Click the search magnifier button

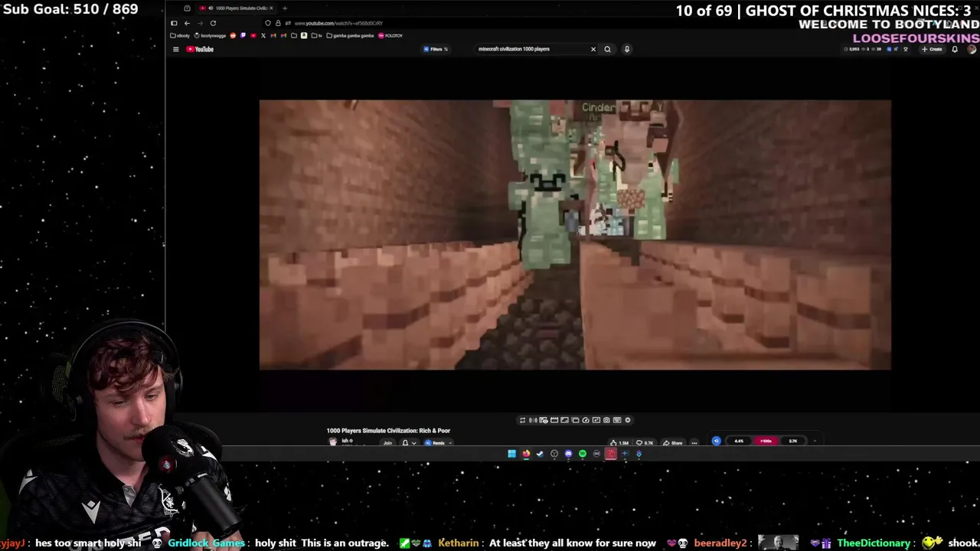[x=607, y=49]
